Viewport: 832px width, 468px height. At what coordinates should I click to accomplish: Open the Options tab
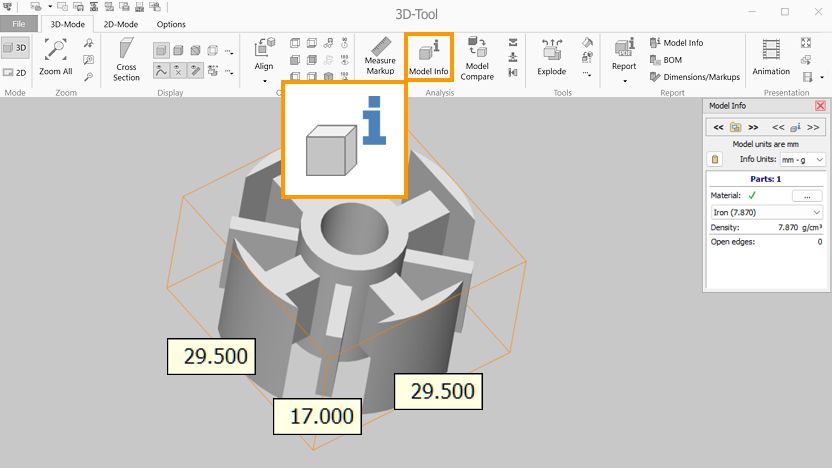171,24
